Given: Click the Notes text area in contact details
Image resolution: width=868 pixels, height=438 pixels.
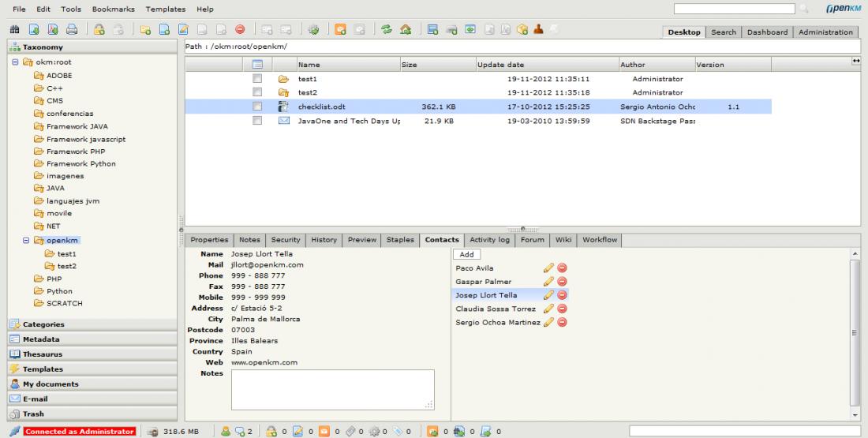Looking at the screenshot, I should pyautogui.click(x=333, y=390).
